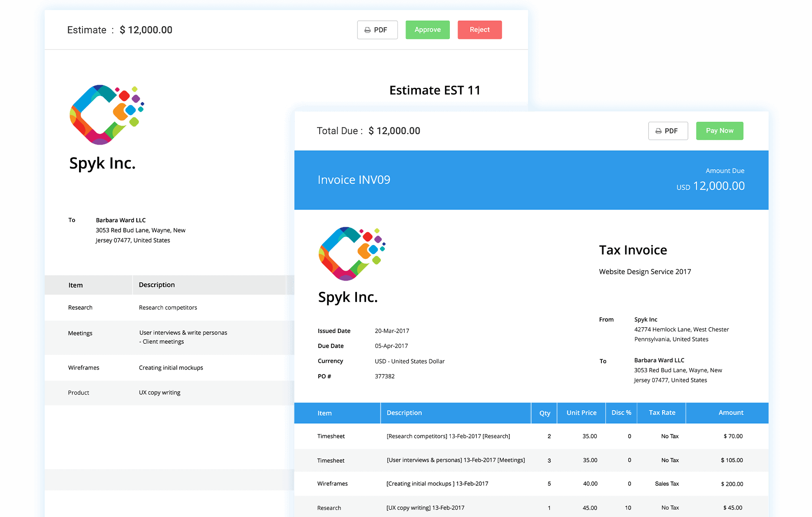812x517 pixels.
Task: Click the [UX copy writing] 13-Feb-2017 description
Action: point(426,508)
